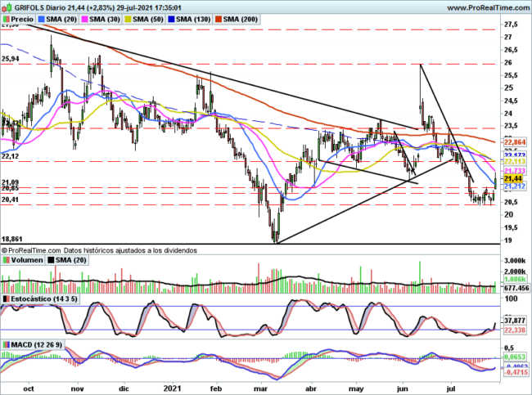Screen dimensions: 532x395
Task: Click the 3.000k tick on the volume axis
Action: click(515, 260)
